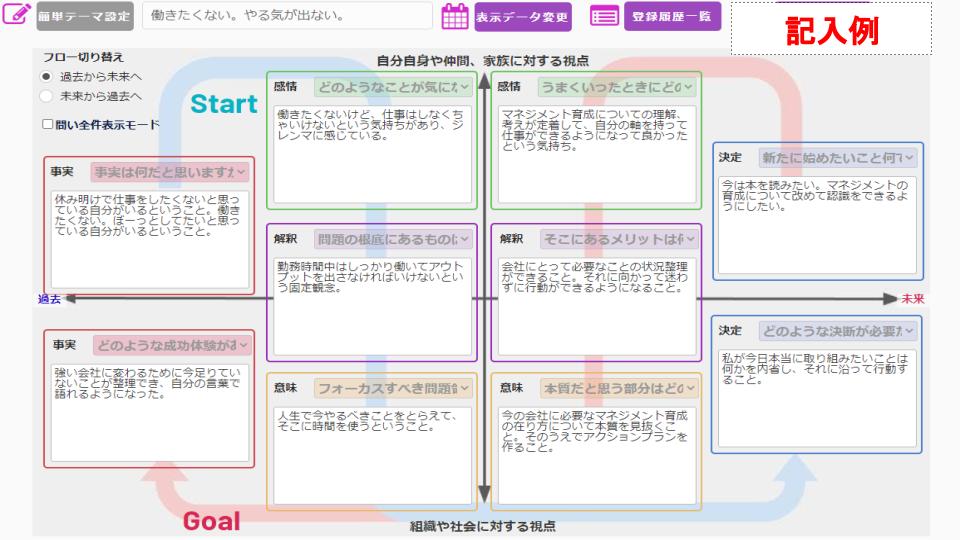Open the そこにあるメリットは dropdown
This screenshot has width=960, height=540.
pos(619,239)
